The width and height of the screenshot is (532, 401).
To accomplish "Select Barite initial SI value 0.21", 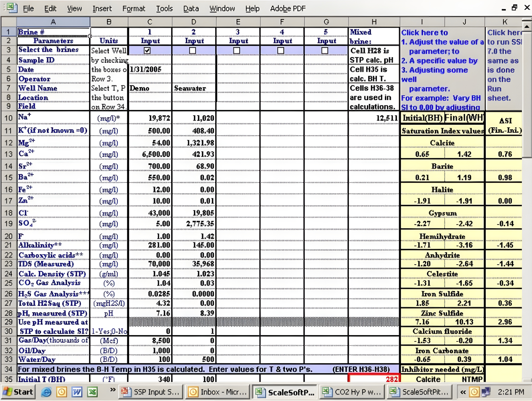I will [422, 177].
